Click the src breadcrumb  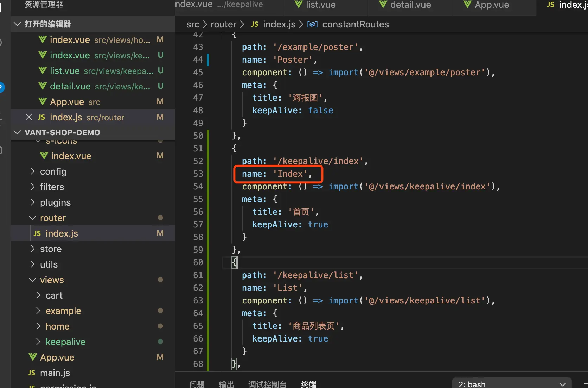tap(193, 24)
